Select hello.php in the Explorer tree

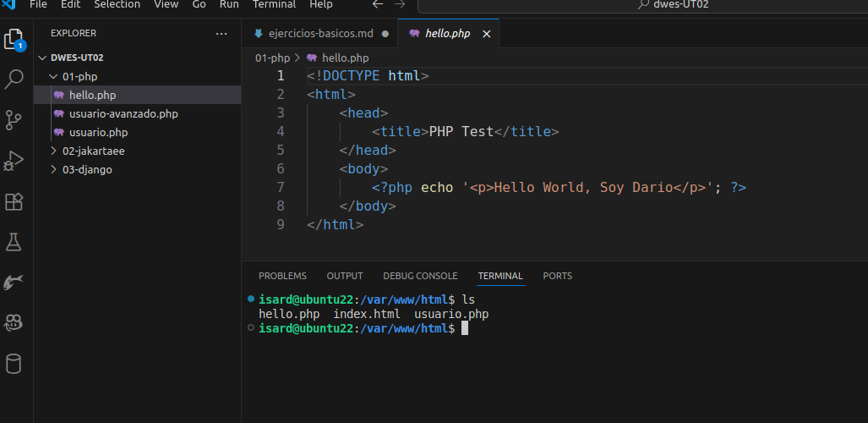137,95
